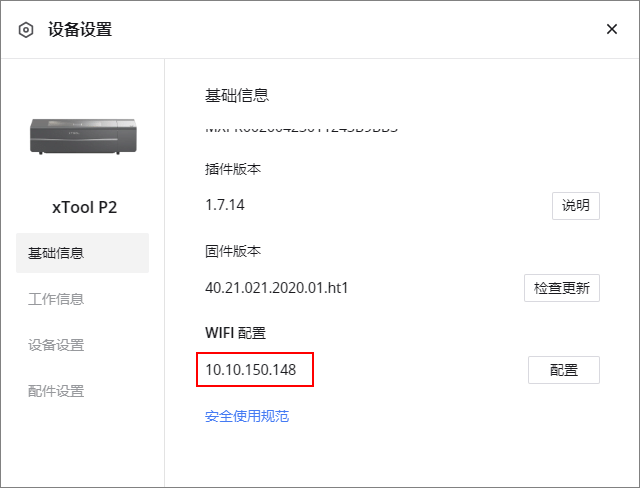Close the 设备设置 dialog with X
The width and height of the screenshot is (640, 488).
tap(611, 29)
